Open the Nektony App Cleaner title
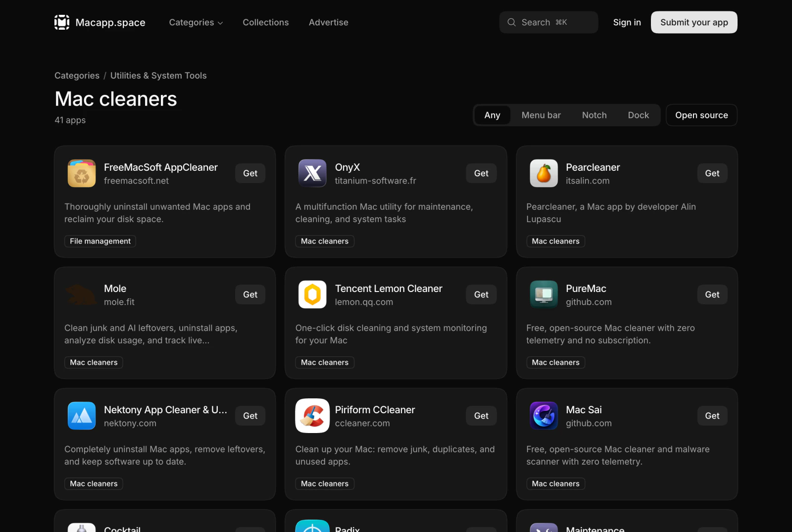The width and height of the screenshot is (792, 532). pos(165,410)
